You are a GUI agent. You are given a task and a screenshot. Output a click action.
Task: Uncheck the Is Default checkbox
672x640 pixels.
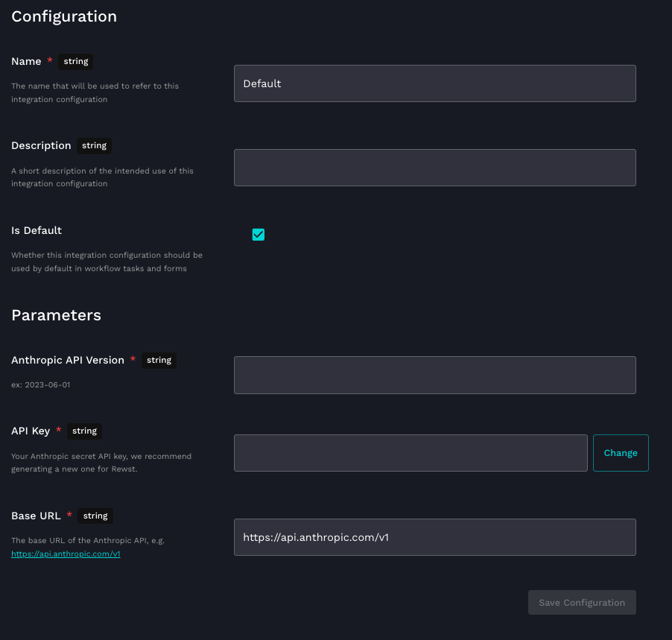click(x=259, y=235)
